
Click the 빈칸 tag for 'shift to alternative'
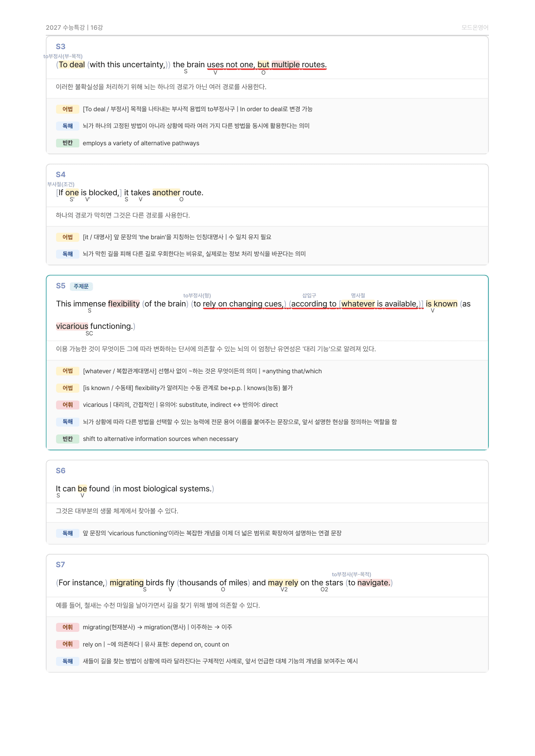(x=67, y=439)
